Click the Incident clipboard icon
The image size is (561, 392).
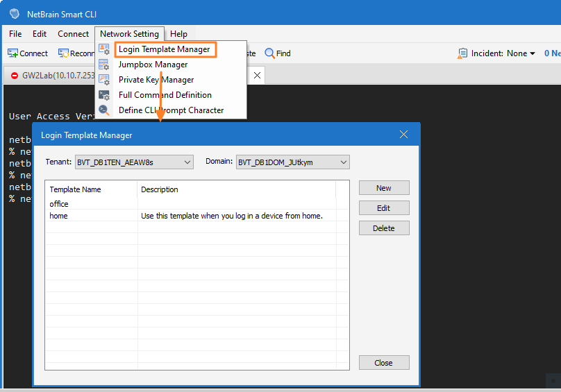pos(462,53)
